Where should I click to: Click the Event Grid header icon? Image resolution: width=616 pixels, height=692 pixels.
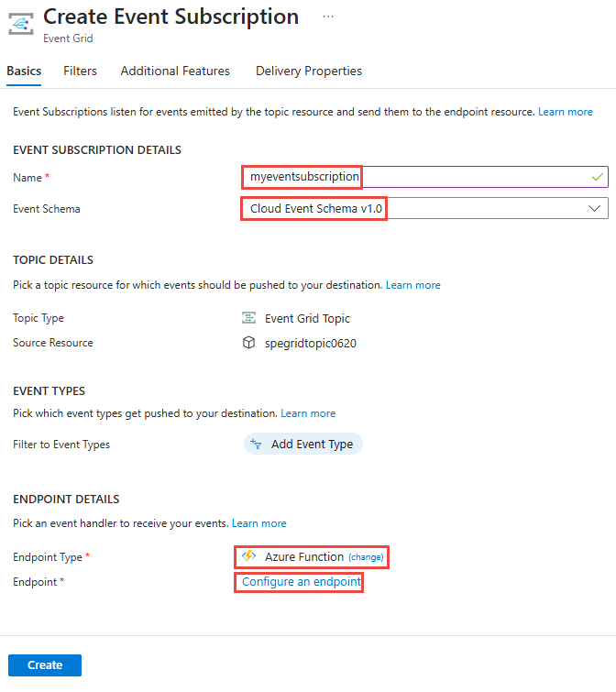pyautogui.click(x=21, y=24)
